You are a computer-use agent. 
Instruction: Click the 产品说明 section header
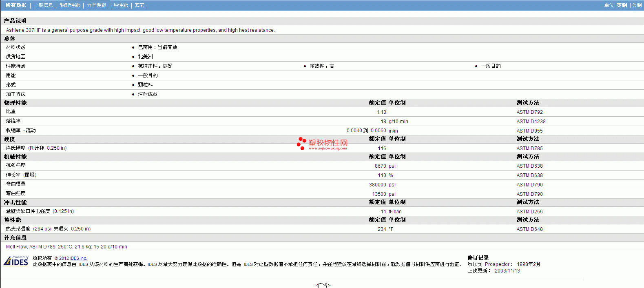coord(15,21)
